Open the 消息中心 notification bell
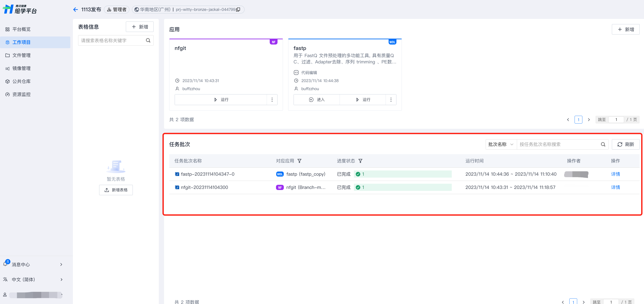Viewport: 644px width, 304px height. point(5,264)
